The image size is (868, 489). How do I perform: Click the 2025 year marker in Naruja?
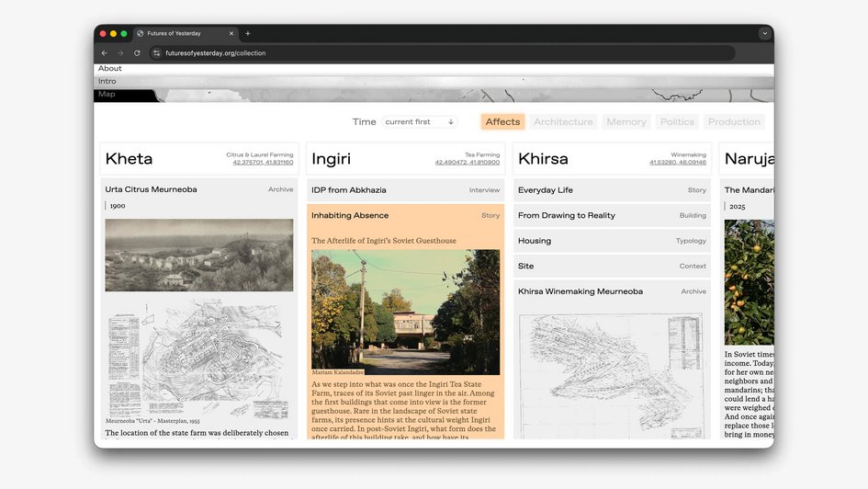(x=737, y=207)
